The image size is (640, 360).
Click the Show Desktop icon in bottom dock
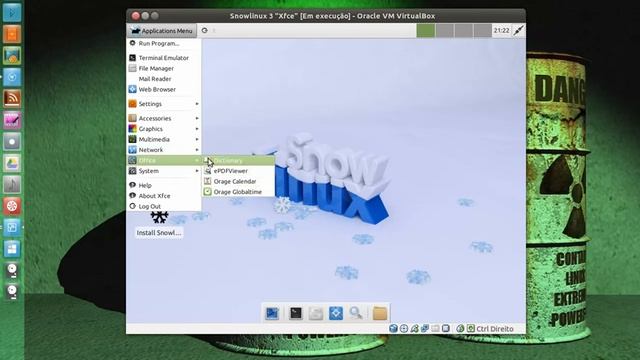[272, 313]
